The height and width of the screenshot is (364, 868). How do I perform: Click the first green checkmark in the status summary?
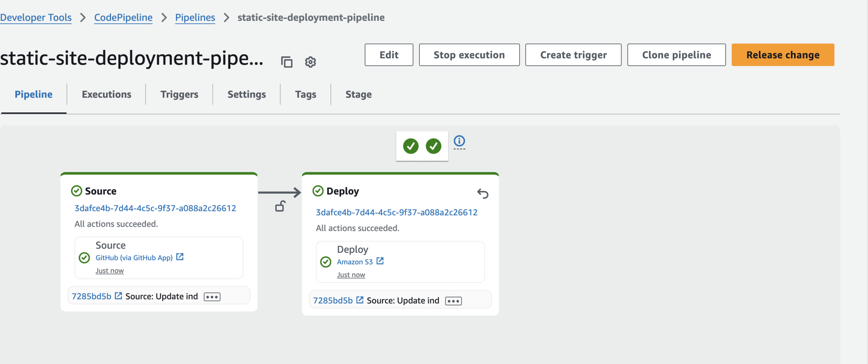411,146
